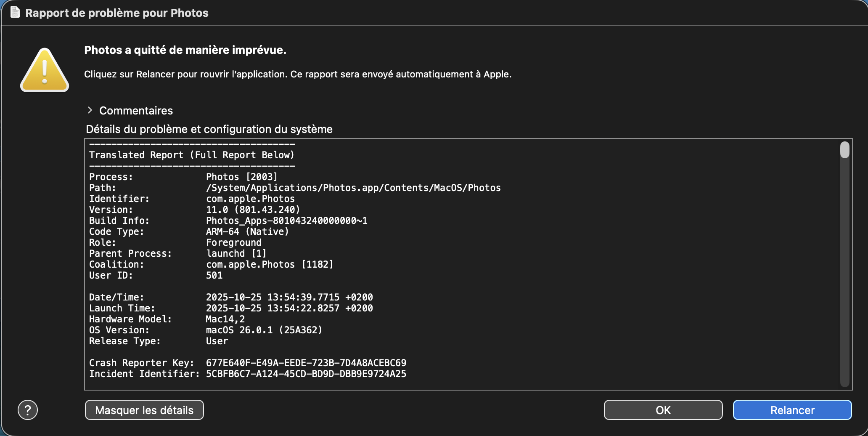Click the Translated Report header line
The width and height of the screenshot is (868, 436).
pos(191,155)
